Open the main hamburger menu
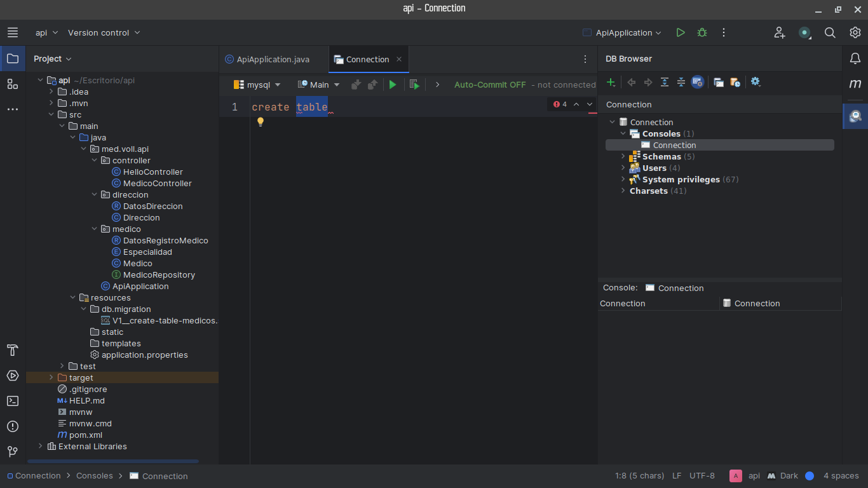 13,32
